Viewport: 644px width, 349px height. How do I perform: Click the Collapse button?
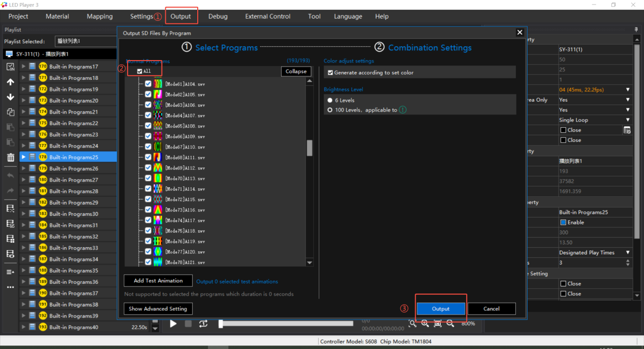pos(296,72)
